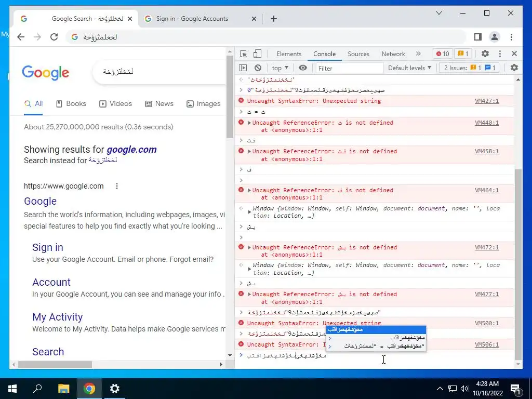Click the 1 warning counter badge
This screenshot has width=532, height=399.
click(x=463, y=54)
